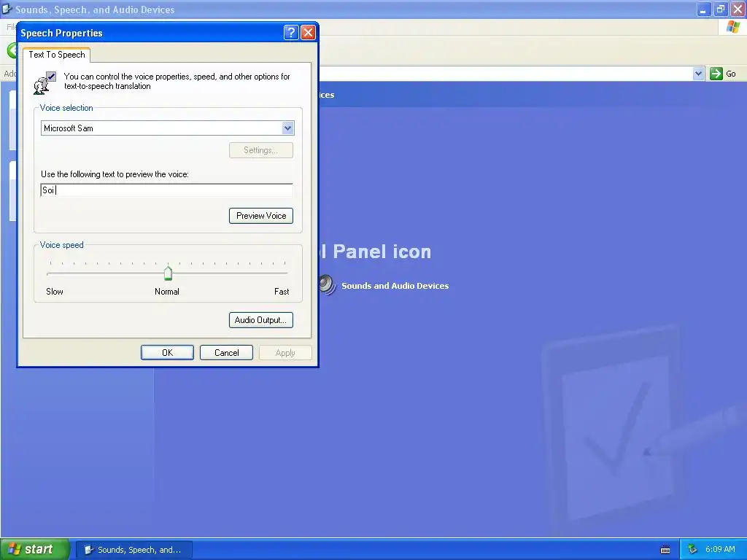The height and width of the screenshot is (560, 747).
Task: Expand the address bar dropdown arrow
Action: click(698, 74)
